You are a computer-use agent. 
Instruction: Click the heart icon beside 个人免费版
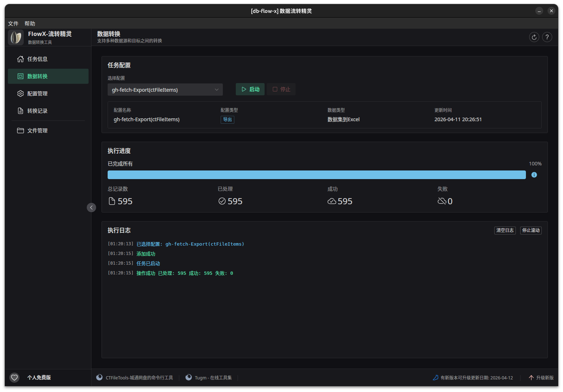pos(14,377)
